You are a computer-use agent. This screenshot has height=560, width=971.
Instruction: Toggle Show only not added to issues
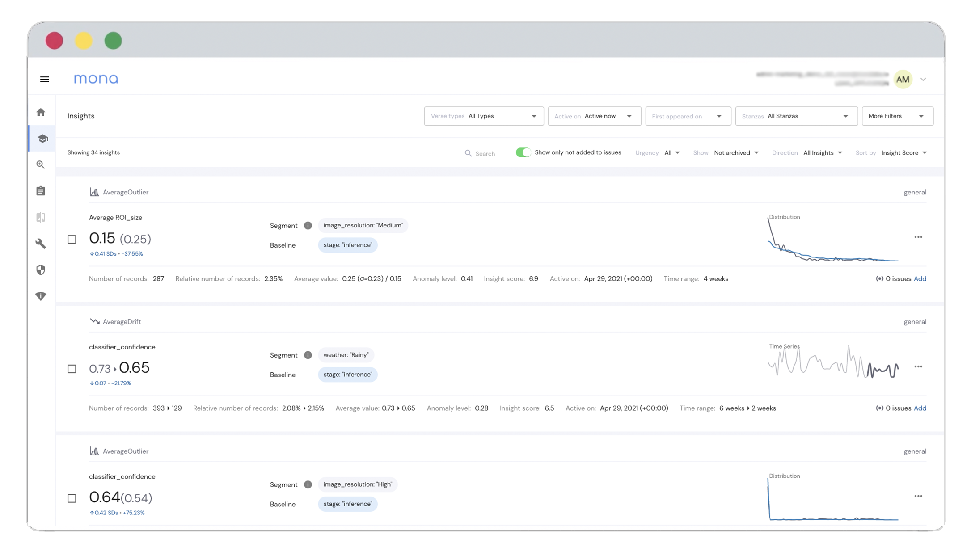coord(523,152)
